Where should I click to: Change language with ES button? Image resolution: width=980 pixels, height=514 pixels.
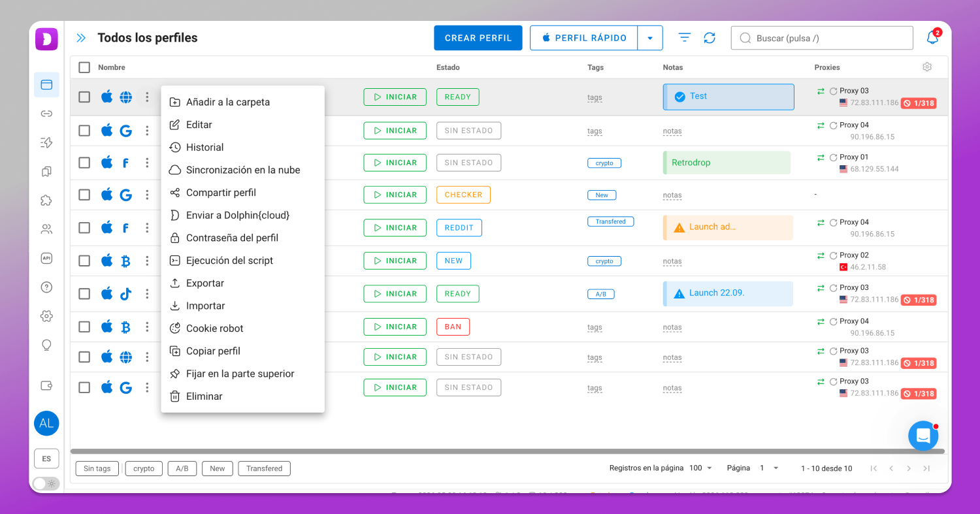[x=46, y=458]
